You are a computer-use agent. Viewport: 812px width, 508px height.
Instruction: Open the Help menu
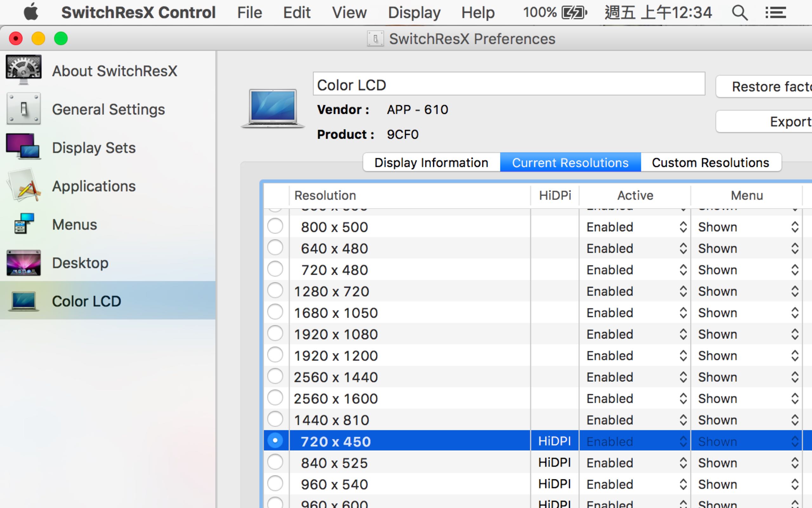click(x=478, y=13)
